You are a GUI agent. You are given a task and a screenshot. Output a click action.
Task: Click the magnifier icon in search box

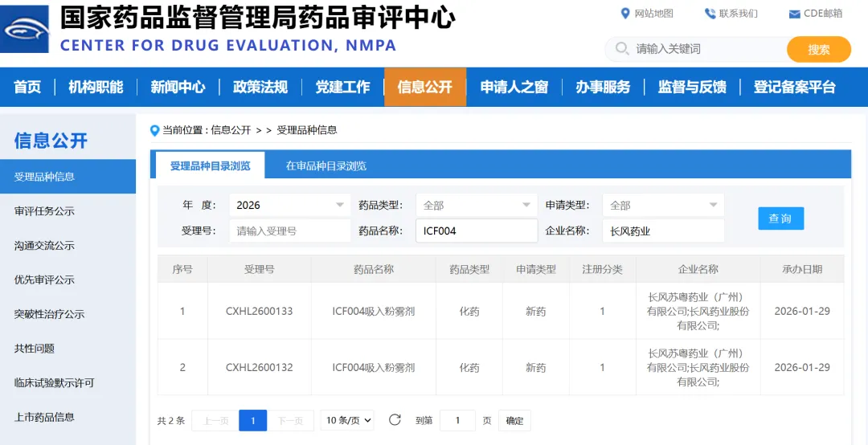621,49
